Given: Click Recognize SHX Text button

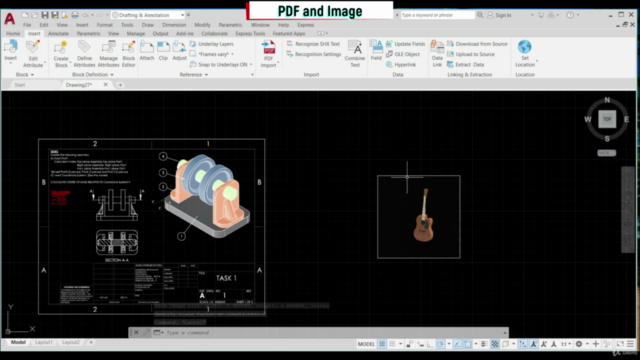Looking at the screenshot, I should tap(313, 44).
